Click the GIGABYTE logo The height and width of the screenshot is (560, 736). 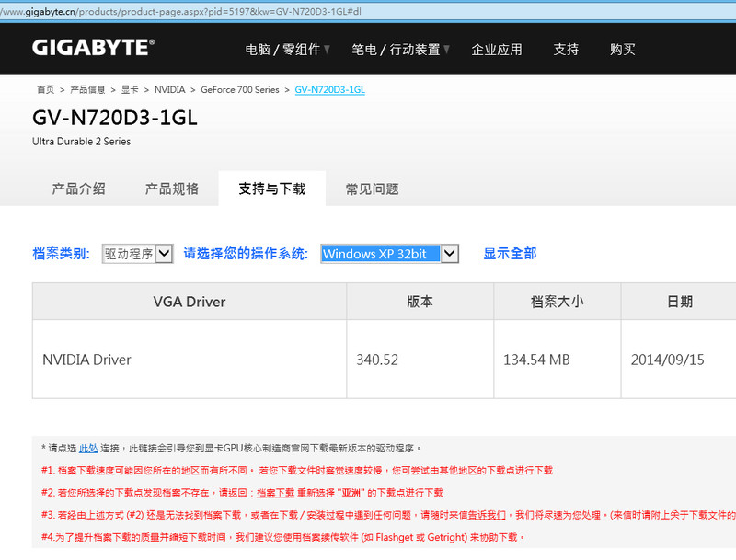93,48
